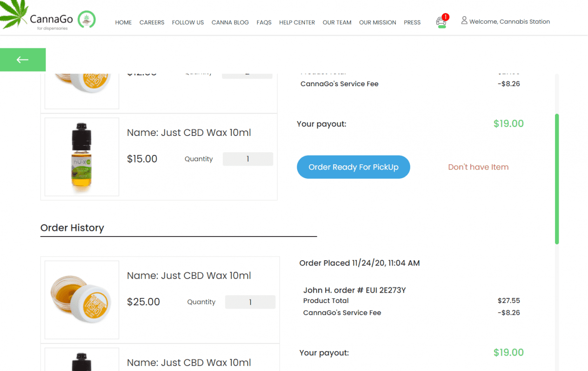View the OUR TEAM page

(x=337, y=22)
